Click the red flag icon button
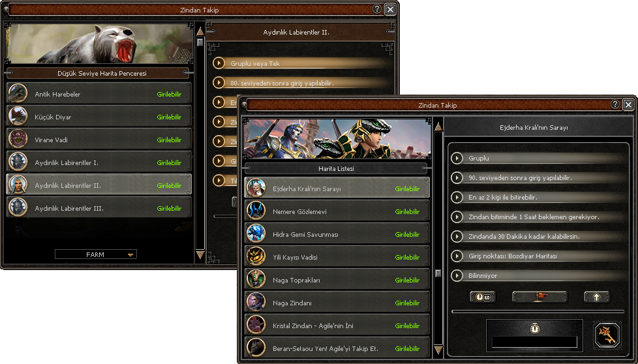Screen dimensions: 638x364 pyautogui.click(x=539, y=297)
